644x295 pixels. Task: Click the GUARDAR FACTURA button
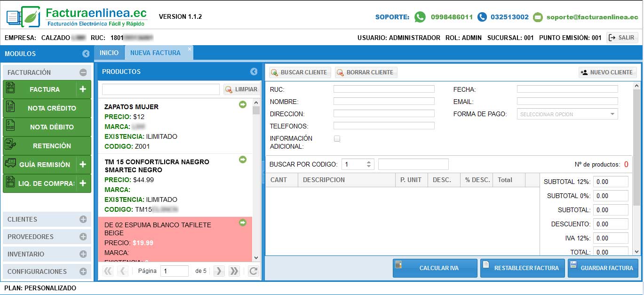603,268
